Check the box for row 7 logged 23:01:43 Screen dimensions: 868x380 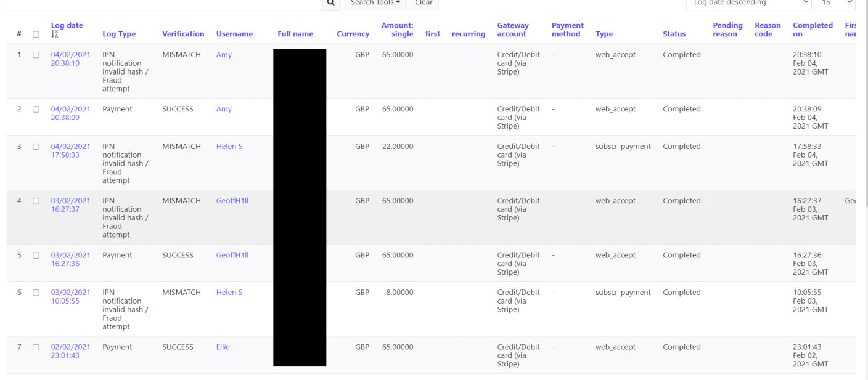pyautogui.click(x=36, y=347)
